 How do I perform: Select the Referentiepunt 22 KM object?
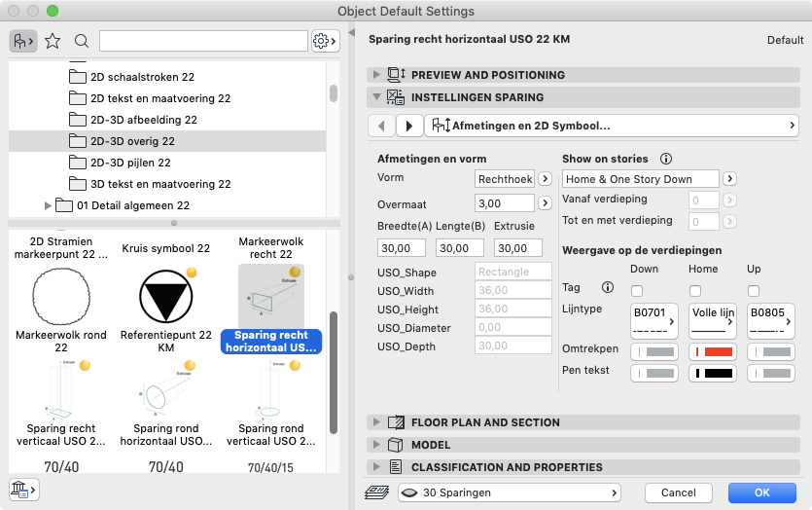(165, 309)
